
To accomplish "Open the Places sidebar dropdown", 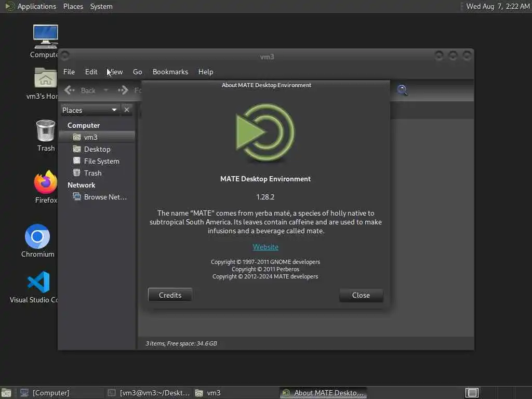I will (x=89, y=110).
